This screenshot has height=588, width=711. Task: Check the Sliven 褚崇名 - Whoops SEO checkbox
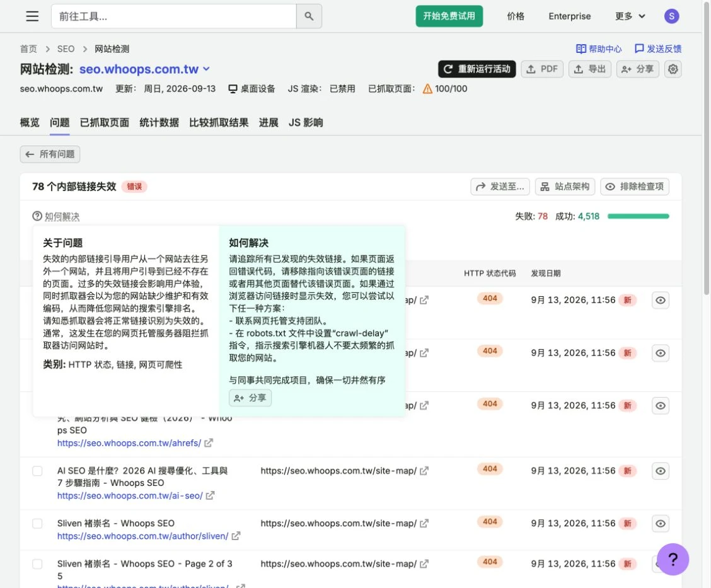pos(37,524)
